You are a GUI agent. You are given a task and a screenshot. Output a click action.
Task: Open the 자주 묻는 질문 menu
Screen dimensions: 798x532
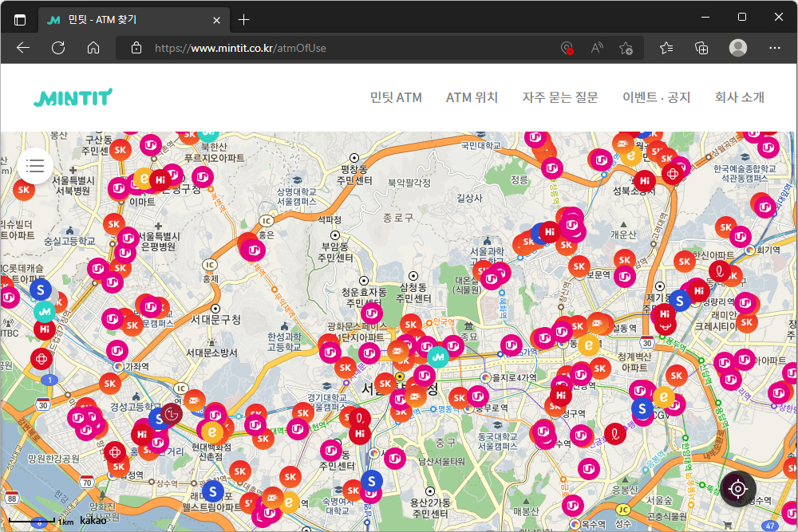pos(560,97)
